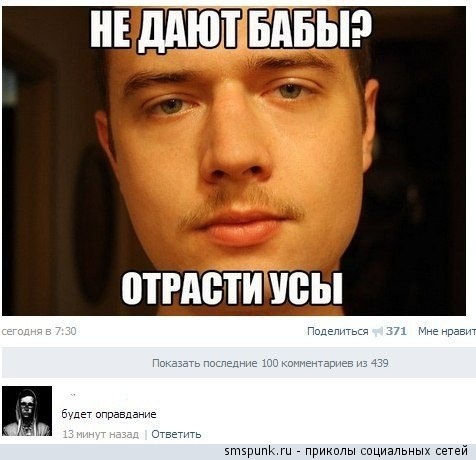Open the mustache meme photo
The height and width of the screenshot is (460, 476).
tap(234, 161)
